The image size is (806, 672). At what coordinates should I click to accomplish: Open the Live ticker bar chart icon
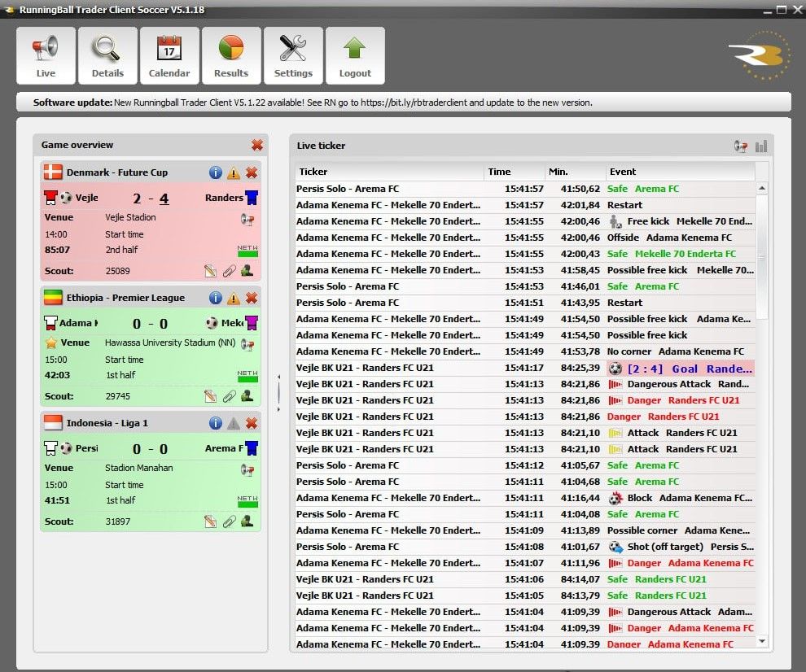pyautogui.click(x=761, y=146)
